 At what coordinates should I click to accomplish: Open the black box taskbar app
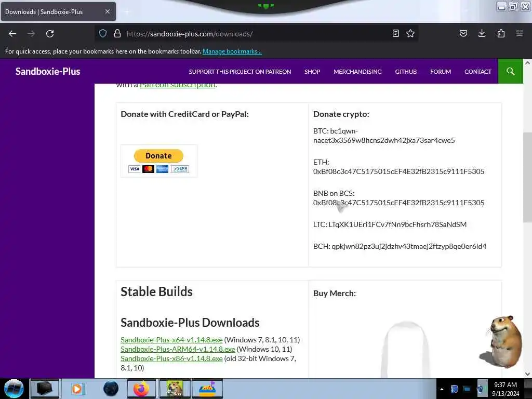(x=45, y=389)
